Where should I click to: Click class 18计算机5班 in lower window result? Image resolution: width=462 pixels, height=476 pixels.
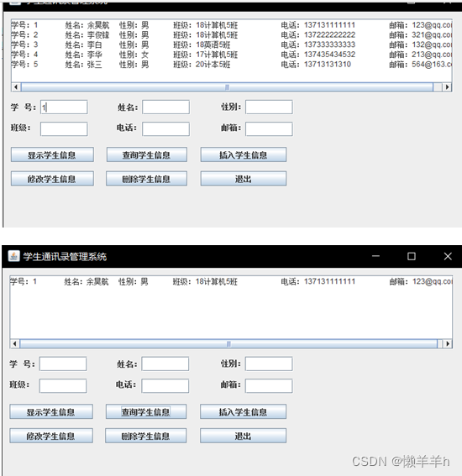[x=216, y=281]
